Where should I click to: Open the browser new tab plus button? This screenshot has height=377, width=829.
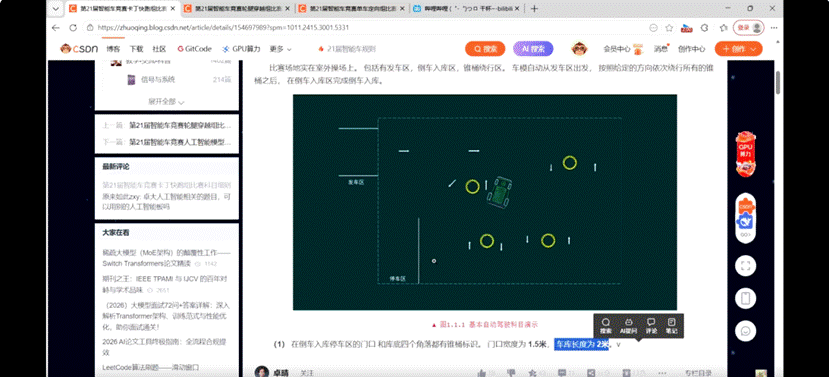click(535, 8)
